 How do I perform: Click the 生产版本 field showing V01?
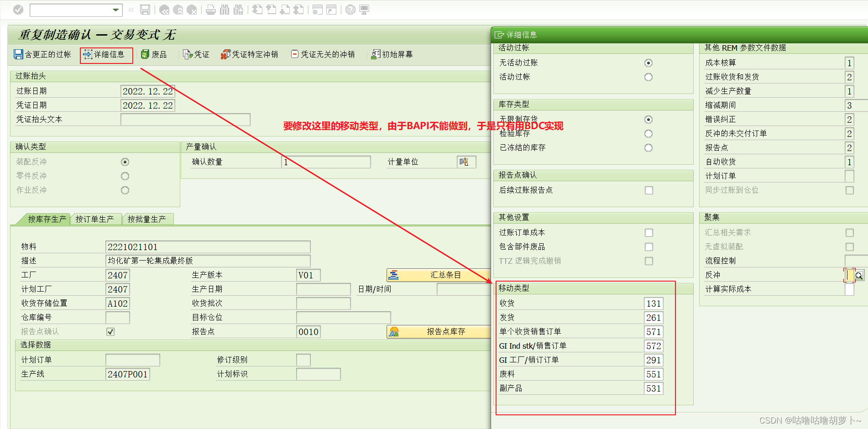[x=309, y=275]
